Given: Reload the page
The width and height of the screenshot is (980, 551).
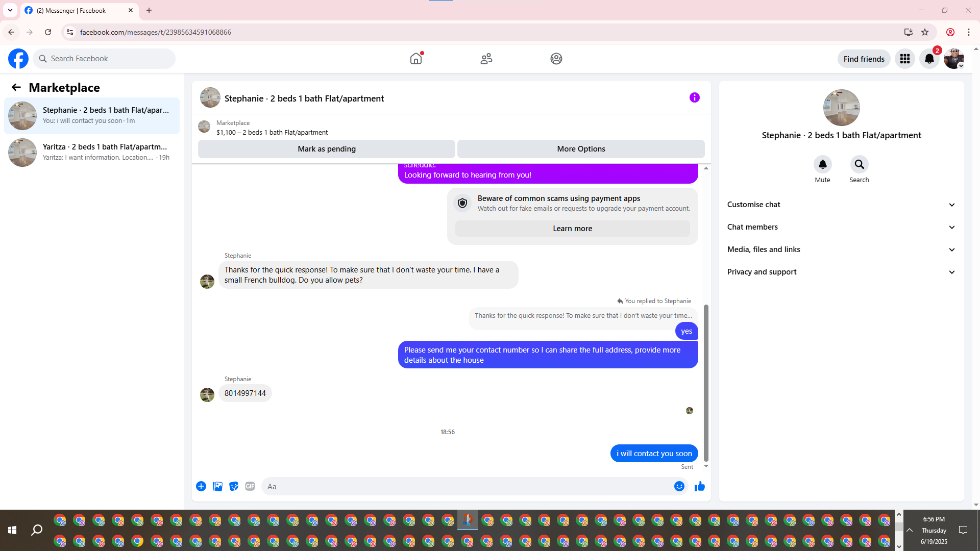Looking at the screenshot, I should point(48,32).
